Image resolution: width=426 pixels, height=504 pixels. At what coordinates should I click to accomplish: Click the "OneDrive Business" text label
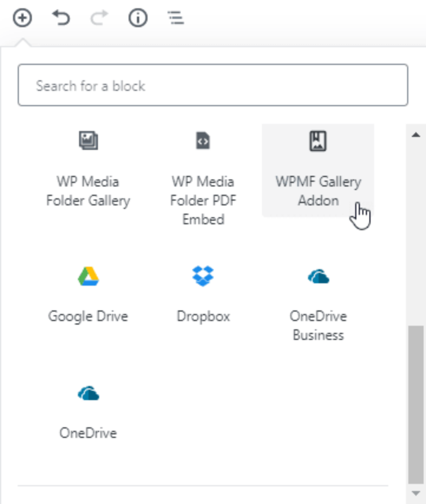318,326
